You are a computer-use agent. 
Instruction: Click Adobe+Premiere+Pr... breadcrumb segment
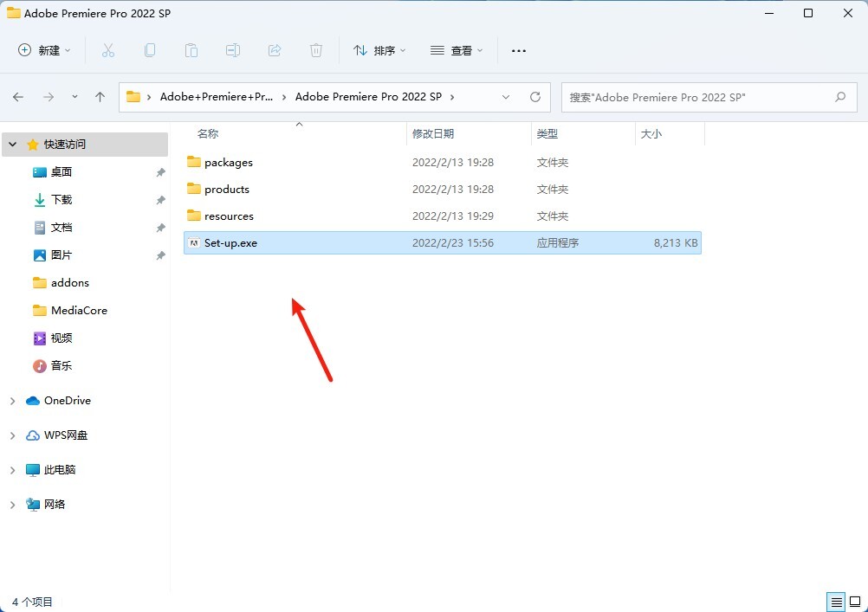217,97
